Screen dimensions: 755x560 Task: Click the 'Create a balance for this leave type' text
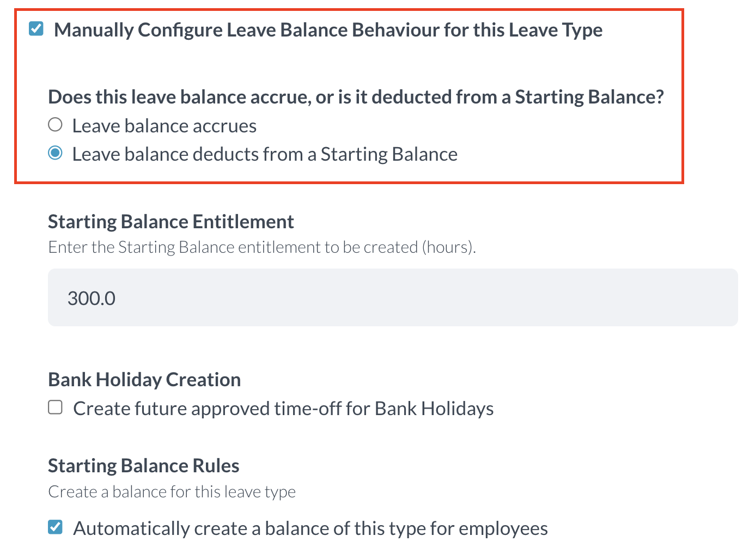pos(172,492)
